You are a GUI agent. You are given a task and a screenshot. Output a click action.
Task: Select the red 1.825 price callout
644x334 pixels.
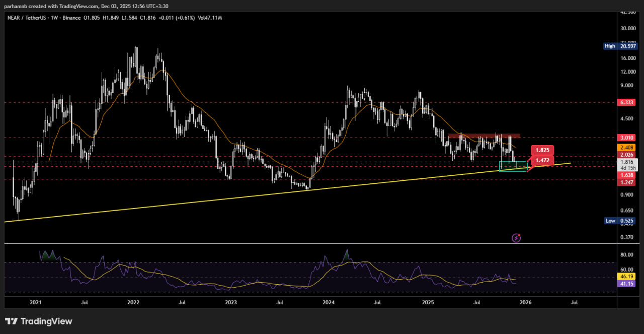point(542,150)
